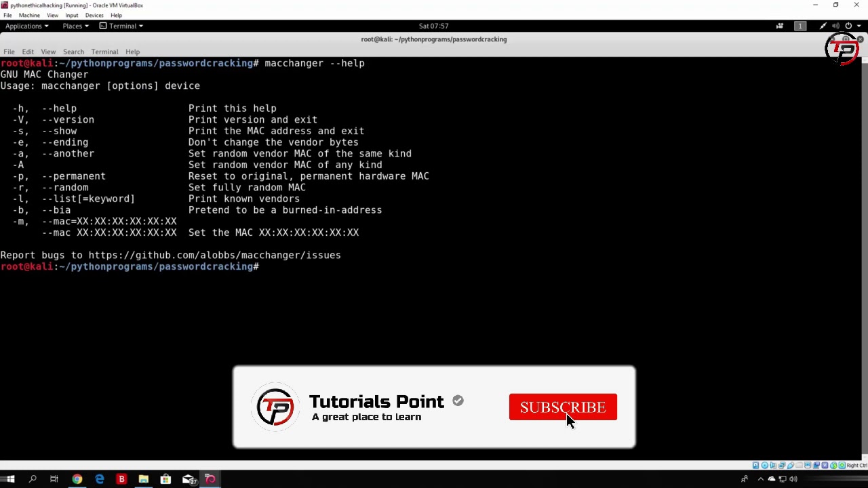Screen dimensions: 868x488
Task: Click the terminal window vertical scrollbar
Action: (865, 258)
